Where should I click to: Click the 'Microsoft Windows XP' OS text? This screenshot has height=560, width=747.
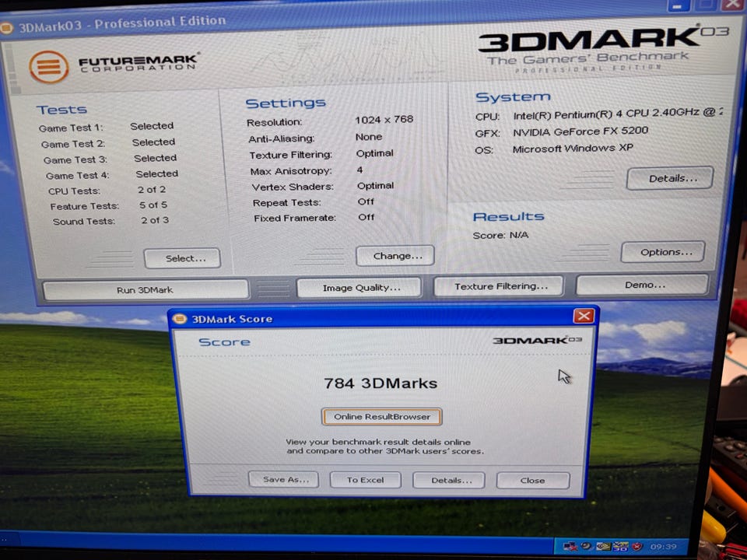tap(573, 149)
